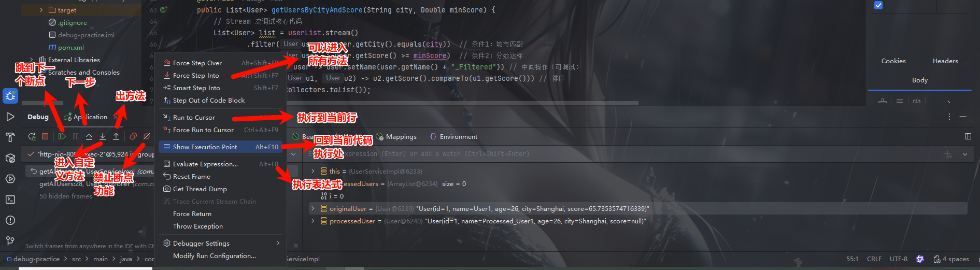Open the Build hammer tool window
980x270 pixels.
(x=10, y=137)
